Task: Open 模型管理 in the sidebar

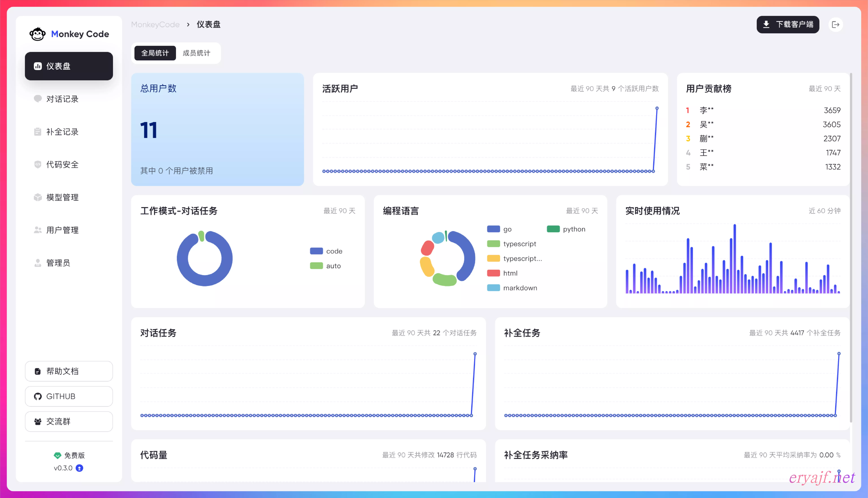Action: pyautogui.click(x=69, y=197)
